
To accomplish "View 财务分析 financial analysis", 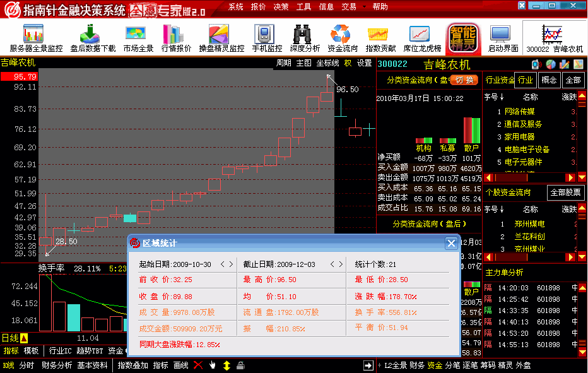I will pos(57,365).
